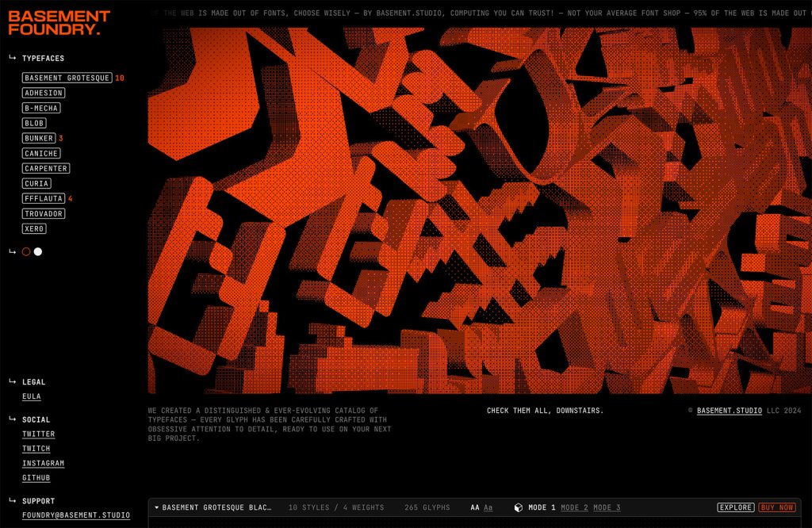Open the basement.studio footer link
This screenshot has width=812, height=528.
pyautogui.click(x=729, y=411)
